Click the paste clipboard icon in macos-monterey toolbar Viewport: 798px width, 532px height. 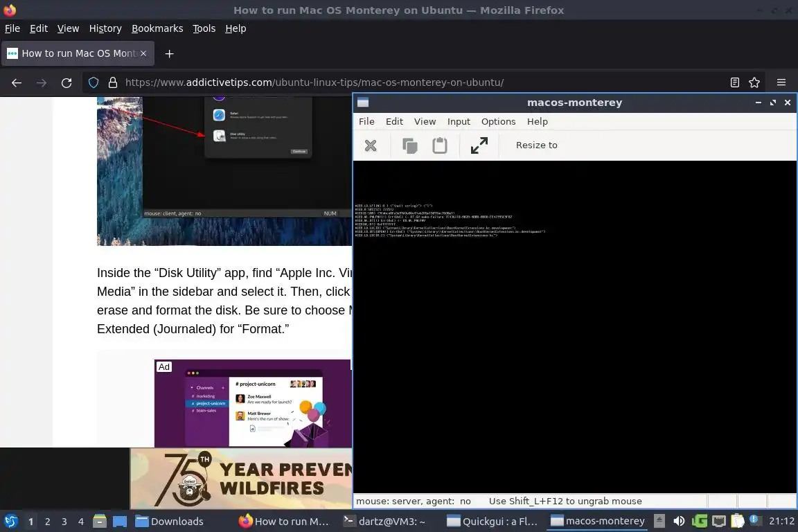click(440, 145)
